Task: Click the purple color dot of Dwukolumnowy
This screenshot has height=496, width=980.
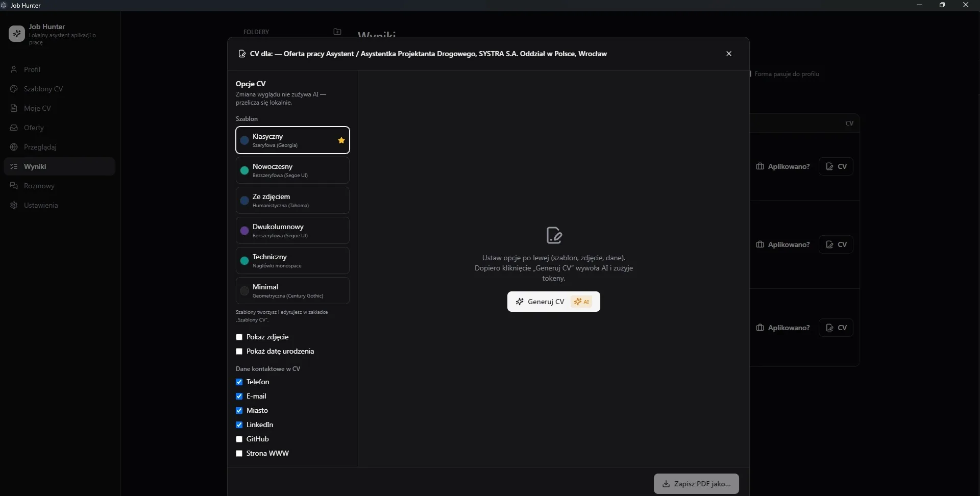Action: tap(244, 231)
